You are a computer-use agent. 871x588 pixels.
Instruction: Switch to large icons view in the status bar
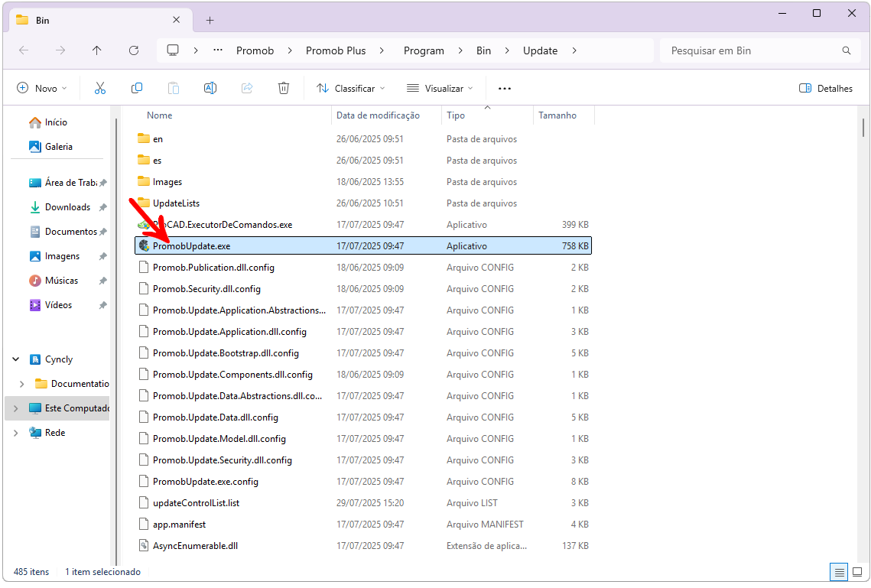857,572
